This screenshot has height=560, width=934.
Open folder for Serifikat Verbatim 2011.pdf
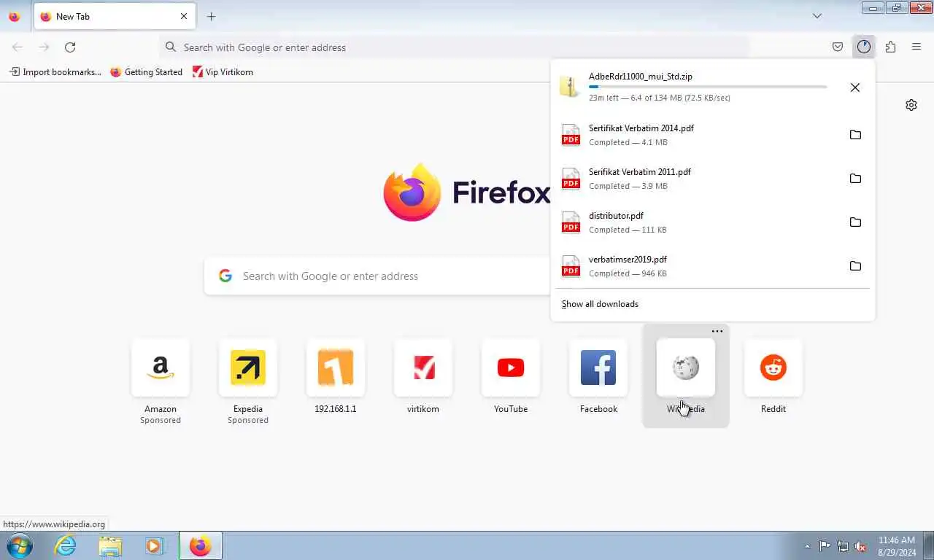(855, 179)
